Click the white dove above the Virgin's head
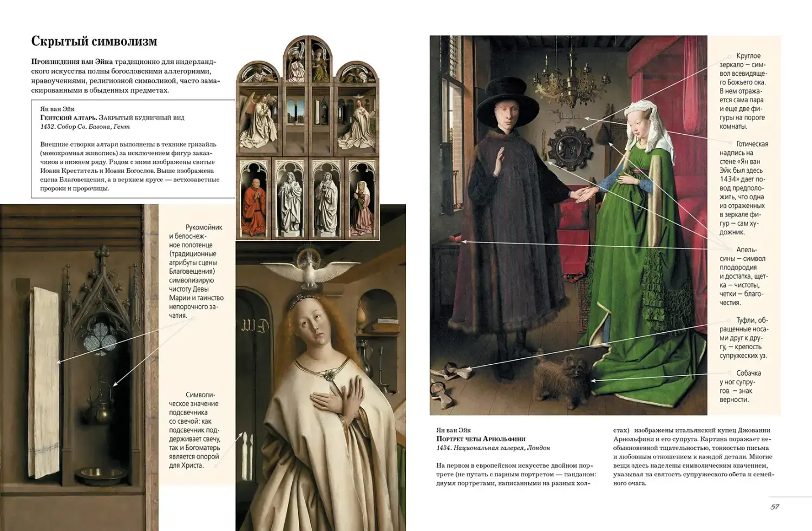Image resolution: width=812 pixels, height=531 pixels. pyautogui.click(x=311, y=267)
